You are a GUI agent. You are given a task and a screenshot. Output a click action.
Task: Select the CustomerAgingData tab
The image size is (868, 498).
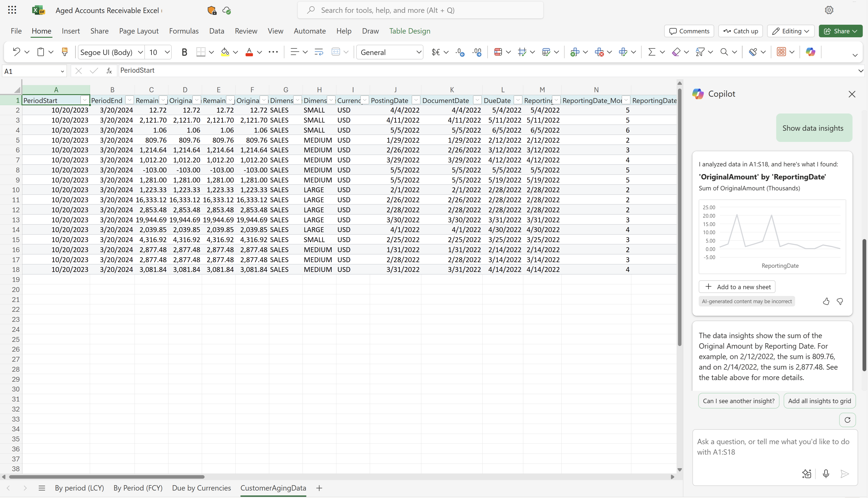pyautogui.click(x=273, y=488)
